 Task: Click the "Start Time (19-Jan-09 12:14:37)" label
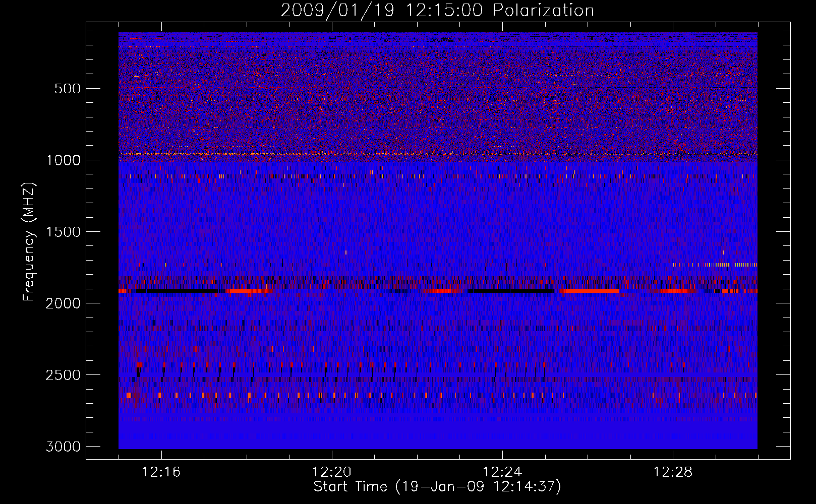[x=437, y=487]
